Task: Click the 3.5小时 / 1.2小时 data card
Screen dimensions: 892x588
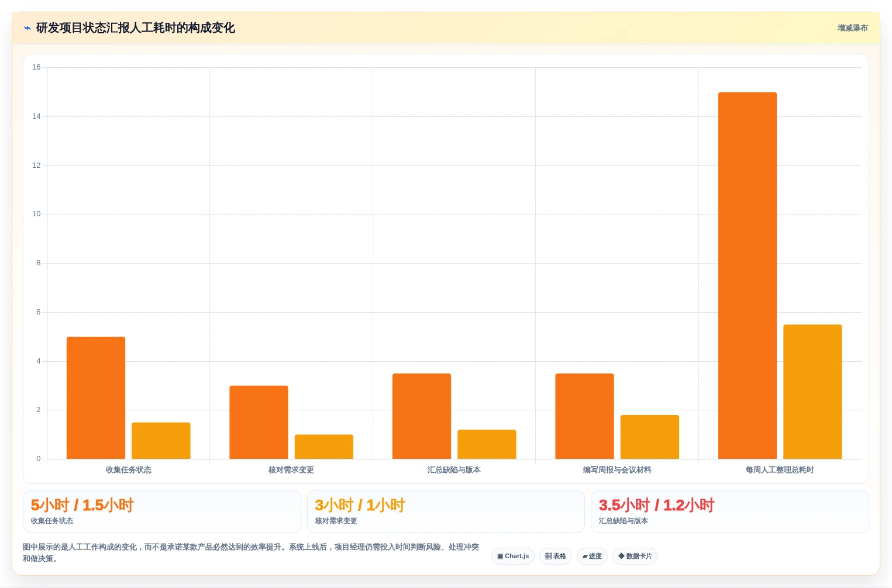Action: coord(730,511)
